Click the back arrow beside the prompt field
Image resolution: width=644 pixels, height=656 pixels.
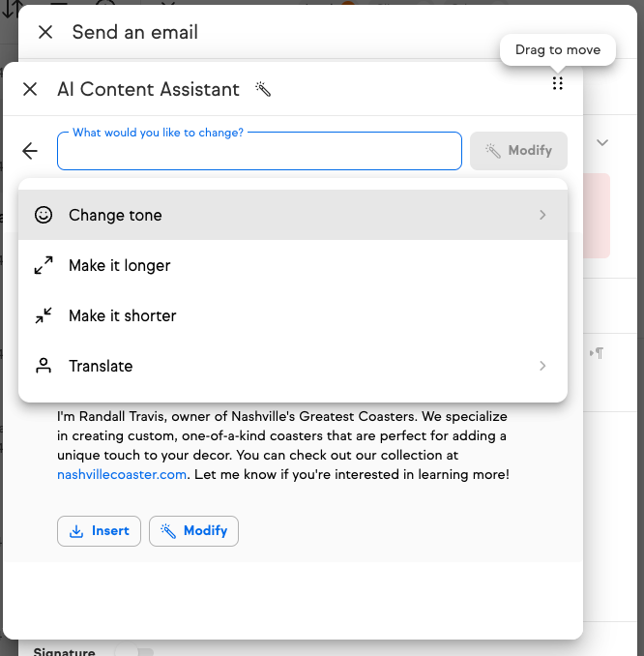point(30,151)
